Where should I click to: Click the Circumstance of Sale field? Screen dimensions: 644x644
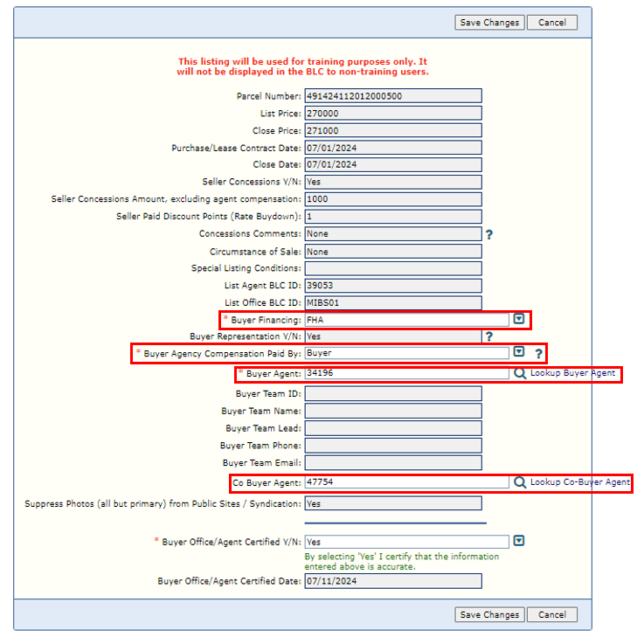[393, 252]
